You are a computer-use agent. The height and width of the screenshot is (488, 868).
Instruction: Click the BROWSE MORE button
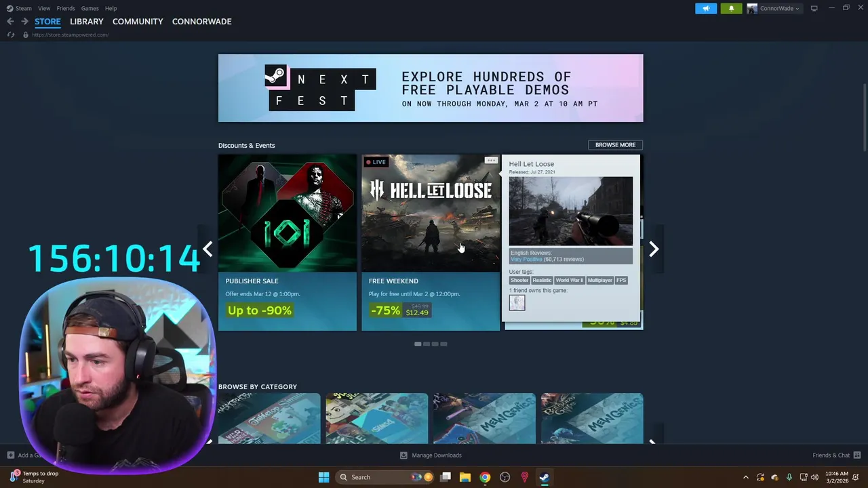615,145
